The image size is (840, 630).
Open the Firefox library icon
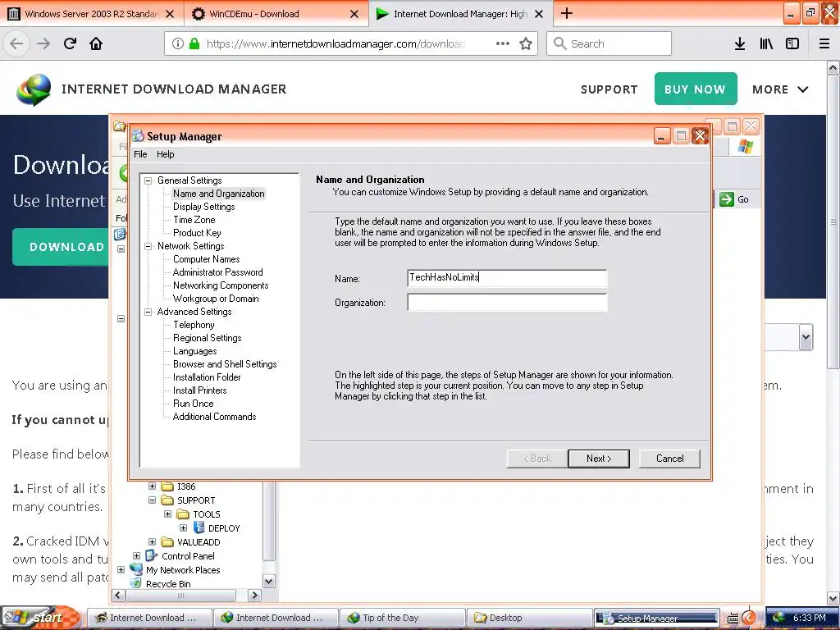766,43
